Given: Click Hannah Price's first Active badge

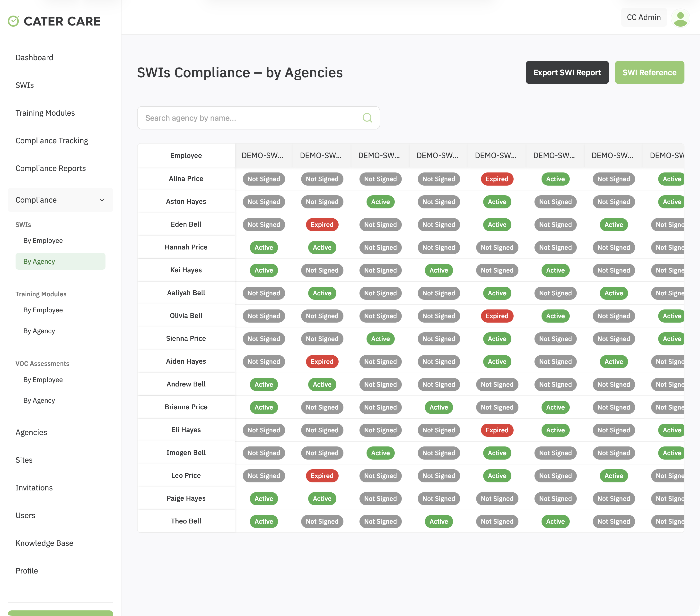Looking at the screenshot, I should coord(264,248).
